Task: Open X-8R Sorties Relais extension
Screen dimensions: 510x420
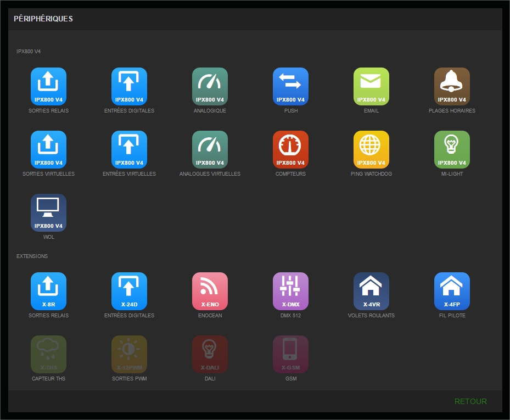Action: pyautogui.click(x=48, y=291)
